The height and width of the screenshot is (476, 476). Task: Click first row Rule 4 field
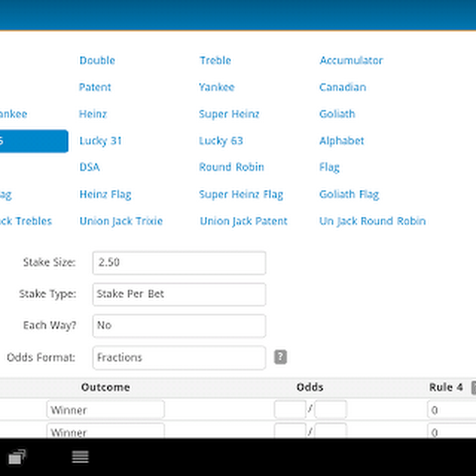pos(452,409)
